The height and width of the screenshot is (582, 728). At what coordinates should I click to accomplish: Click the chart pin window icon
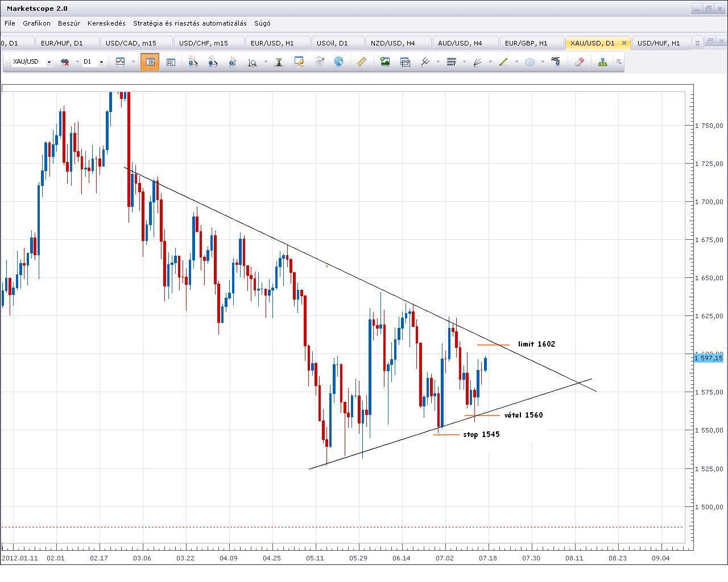pyautogui.click(x=299, y=61)
